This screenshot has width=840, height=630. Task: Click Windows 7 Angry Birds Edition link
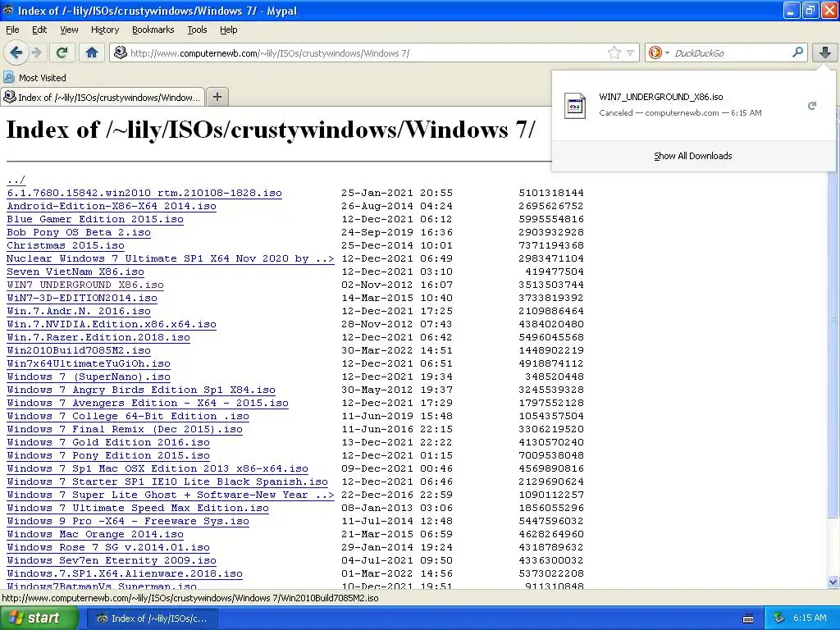point(141,390)
